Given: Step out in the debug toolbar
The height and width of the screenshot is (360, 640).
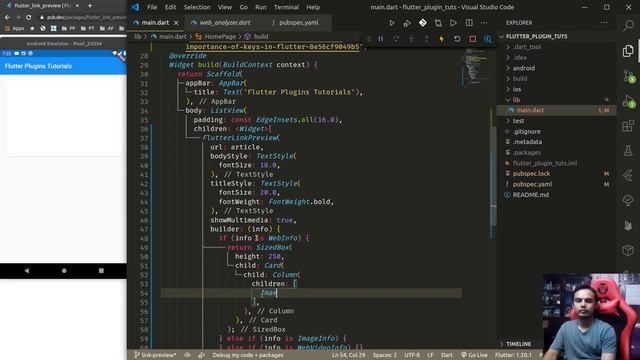Looking at the screenshot, I should pos(426,39).
